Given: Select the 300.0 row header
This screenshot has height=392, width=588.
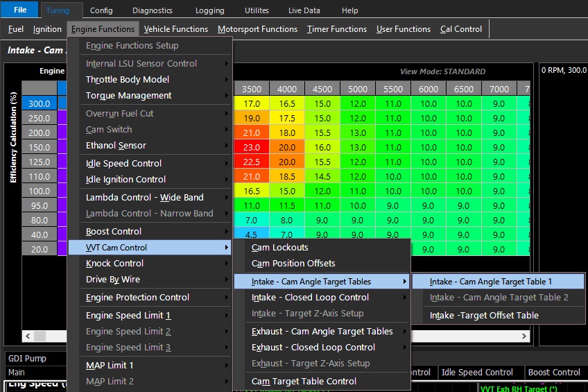Looking at the screenshot, I should click(40, 103).
